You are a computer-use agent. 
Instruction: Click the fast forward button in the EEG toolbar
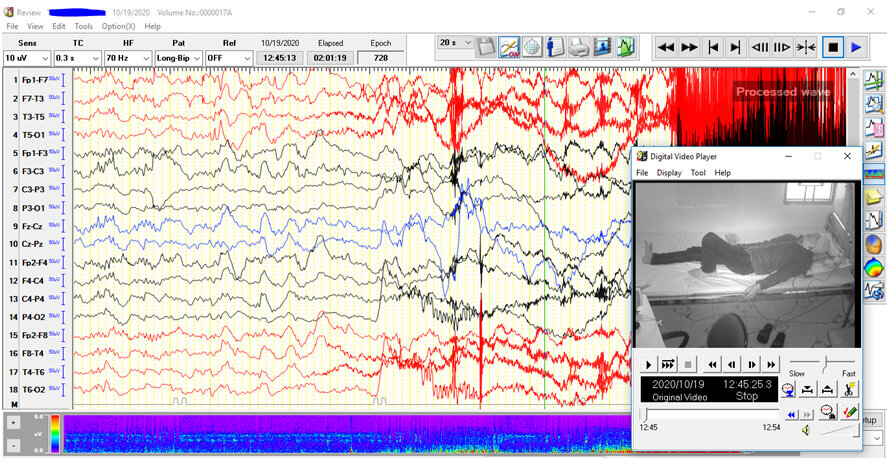pos(689,47)
